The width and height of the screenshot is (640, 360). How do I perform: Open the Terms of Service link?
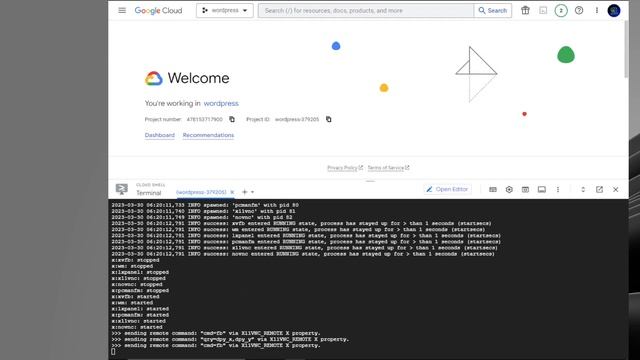(388, 168)
